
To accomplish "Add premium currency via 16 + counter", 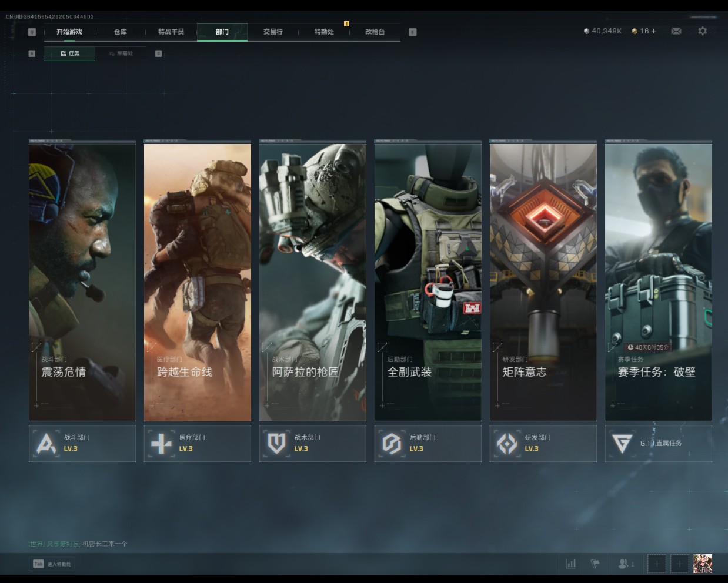I will point(643,31).
